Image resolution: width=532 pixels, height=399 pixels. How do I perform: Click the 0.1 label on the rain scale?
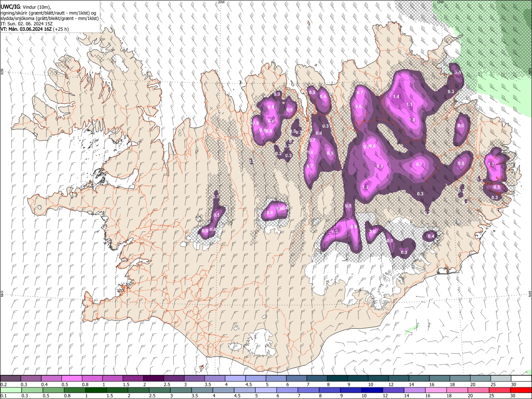[x=4, y=396]
